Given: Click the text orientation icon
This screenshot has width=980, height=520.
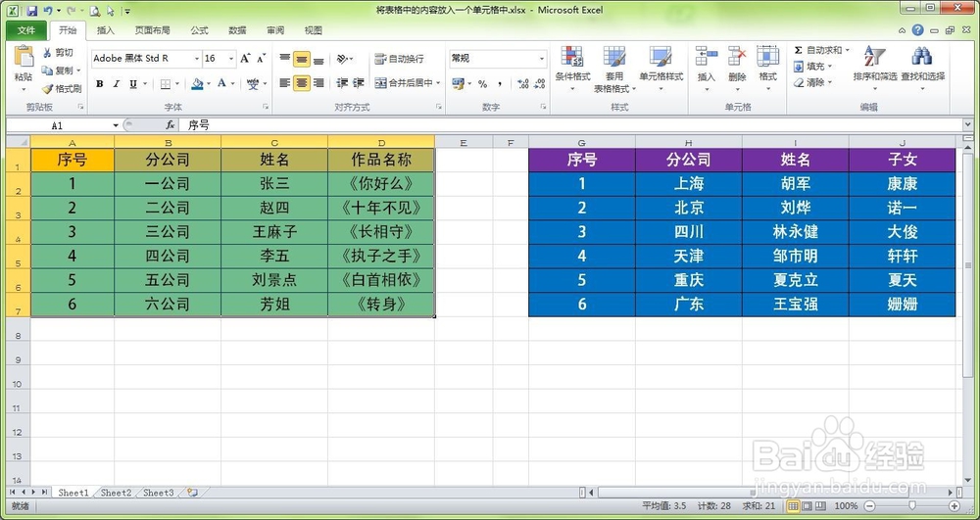Looking at the screenshot, I should pyautogui.click(x=342, y=59).
